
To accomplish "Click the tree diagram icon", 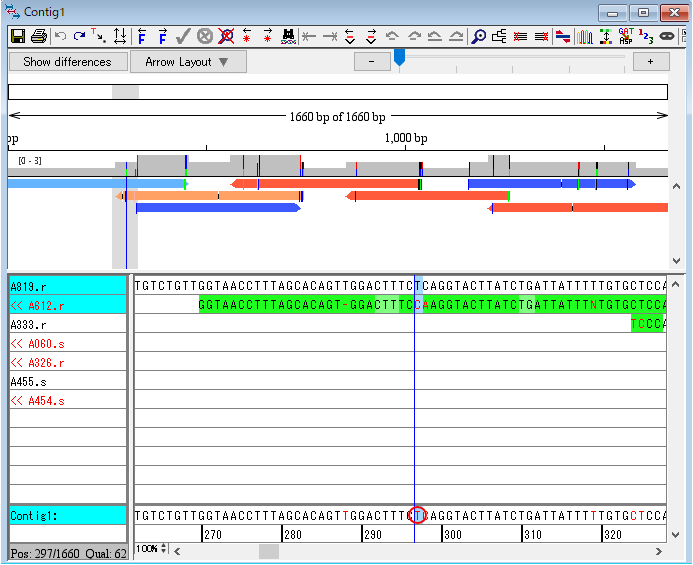I will pos(499,36).
